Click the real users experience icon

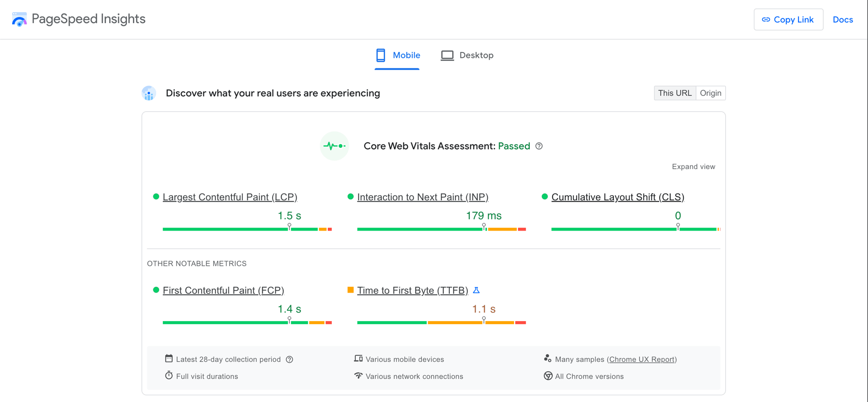149,93
